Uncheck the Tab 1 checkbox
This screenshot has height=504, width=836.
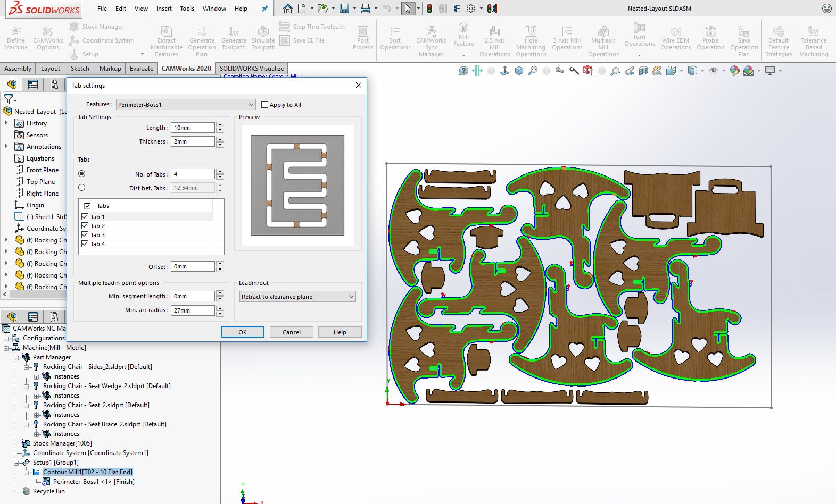pyautogui.click(x=85, y=217)
